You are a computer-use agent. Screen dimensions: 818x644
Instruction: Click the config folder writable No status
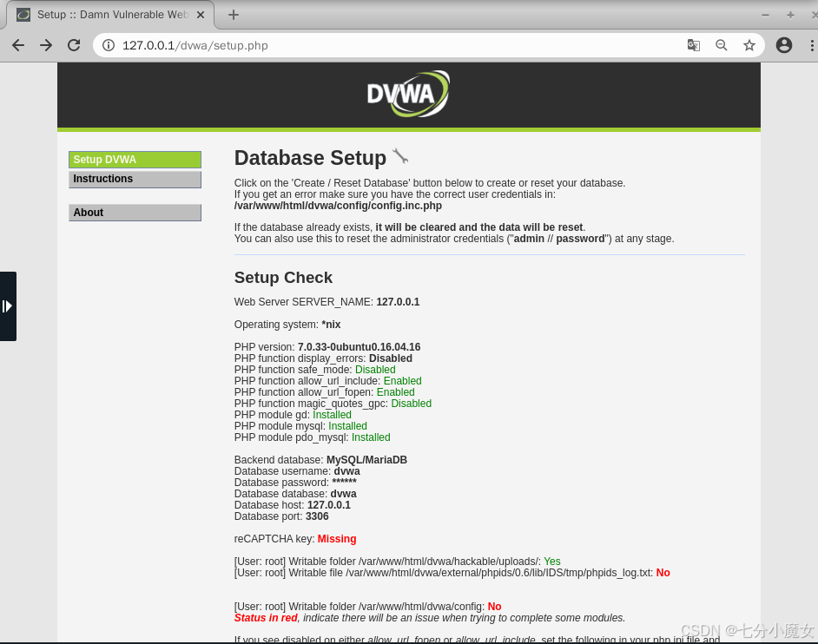pos(495,607)
